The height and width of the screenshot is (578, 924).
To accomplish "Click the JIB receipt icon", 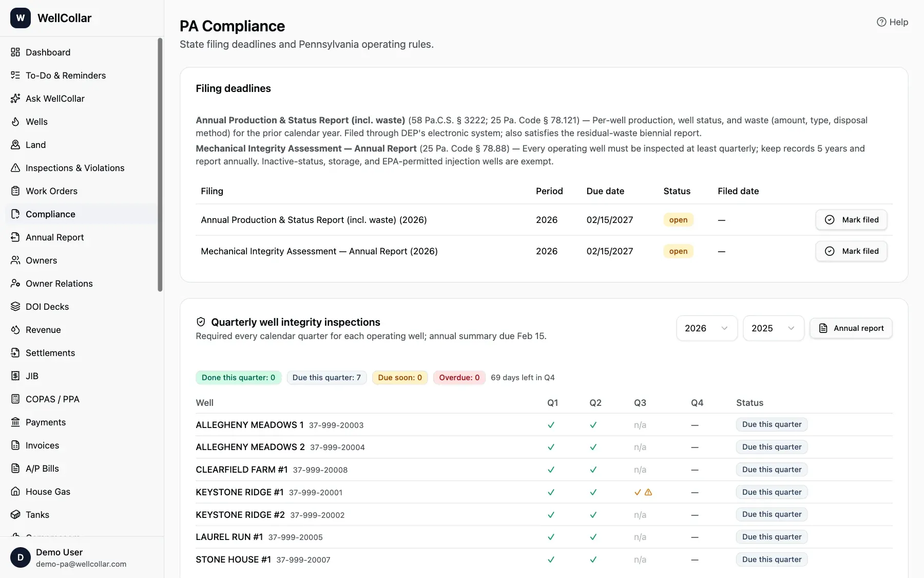I will click(15, 376).
